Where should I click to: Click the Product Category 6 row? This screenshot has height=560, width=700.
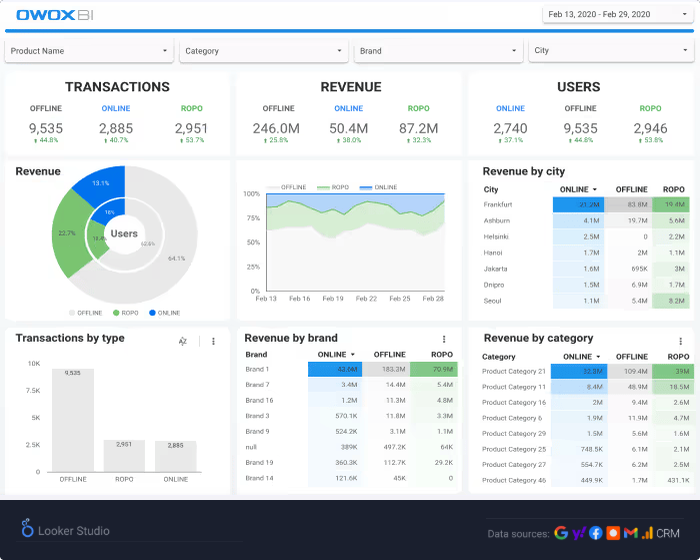pos(587,418)
